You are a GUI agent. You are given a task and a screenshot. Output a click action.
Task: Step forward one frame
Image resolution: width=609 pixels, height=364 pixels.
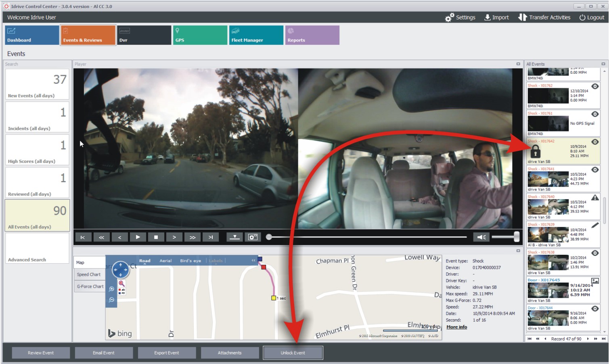pos(174,237)
